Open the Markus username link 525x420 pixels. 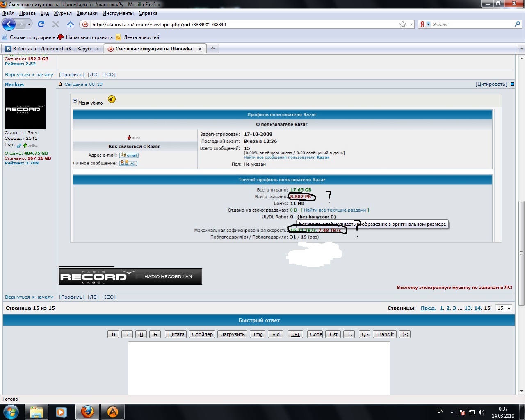(x=14, y=84)
